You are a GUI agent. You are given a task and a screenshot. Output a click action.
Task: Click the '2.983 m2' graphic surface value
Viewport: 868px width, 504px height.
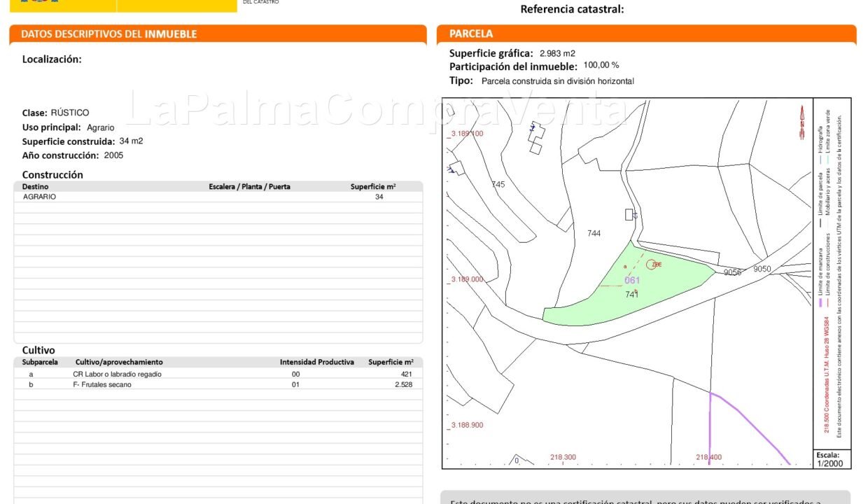click(557, 53)
